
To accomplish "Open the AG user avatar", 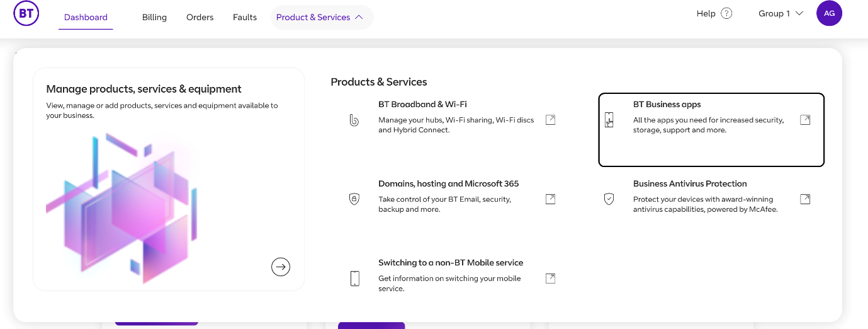I will (829, 13).
